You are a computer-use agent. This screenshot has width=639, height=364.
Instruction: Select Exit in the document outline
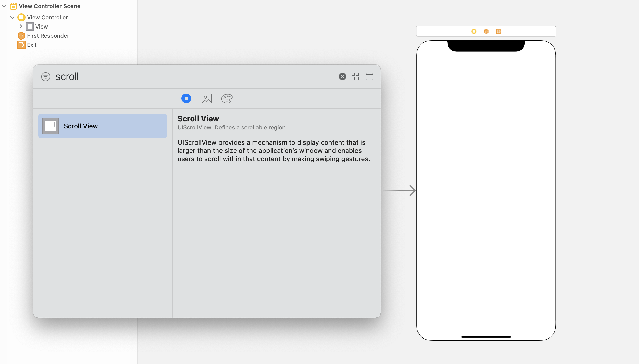32,45
